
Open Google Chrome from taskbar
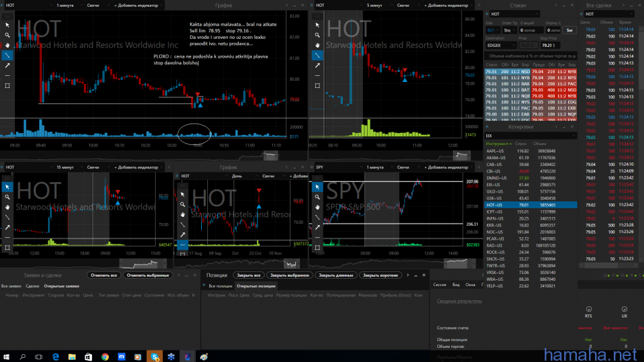coord(105,357)
